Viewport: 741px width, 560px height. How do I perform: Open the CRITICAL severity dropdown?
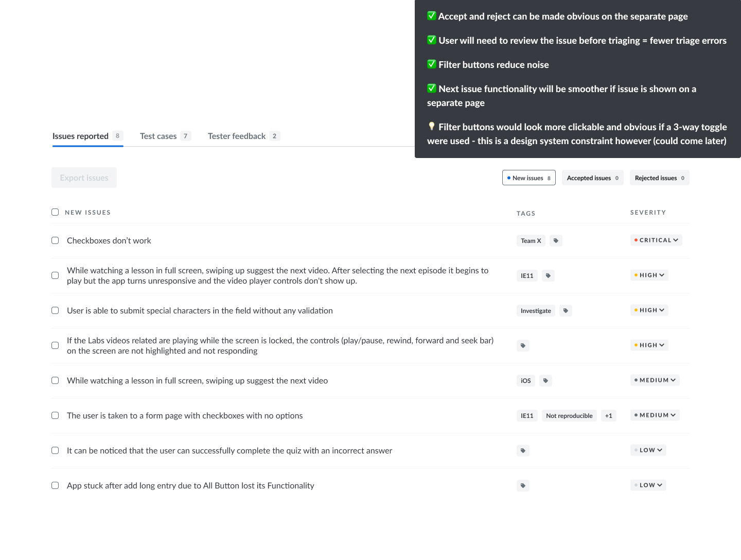coord(656,240)
